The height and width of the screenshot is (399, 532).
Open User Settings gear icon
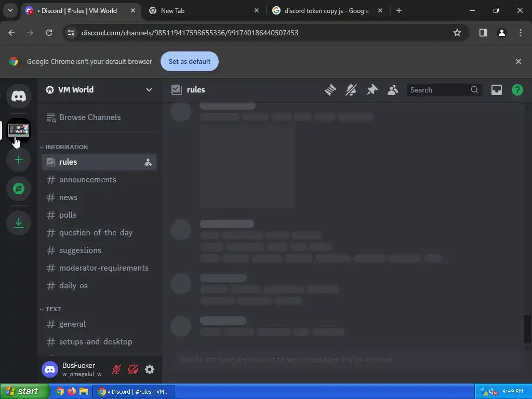150,369
